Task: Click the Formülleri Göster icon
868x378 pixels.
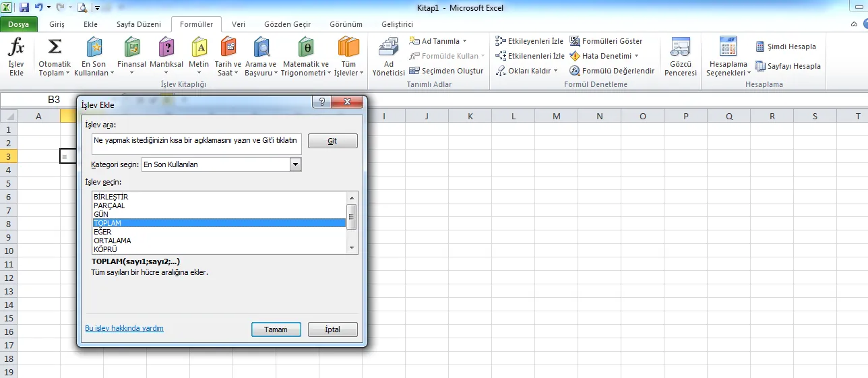Action: 575,41
